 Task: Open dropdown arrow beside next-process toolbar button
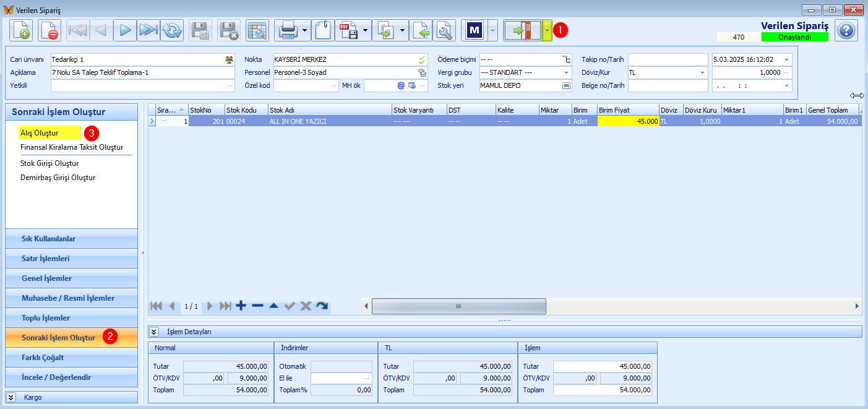coord(547,30)
